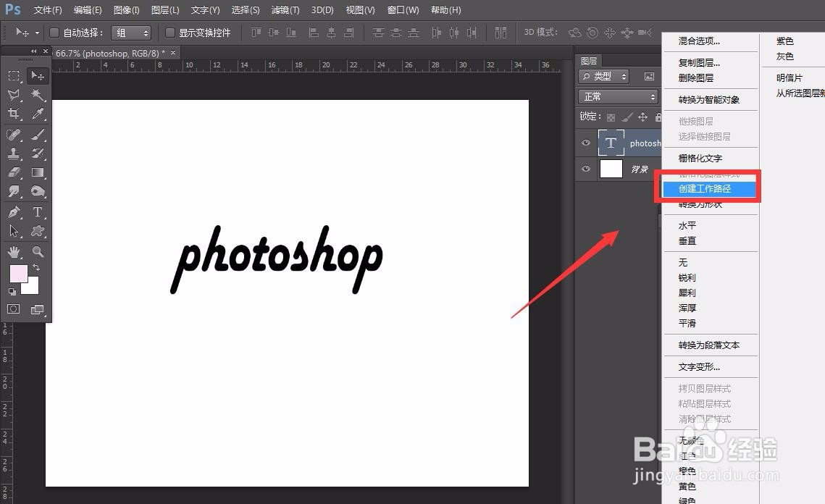Click the Auto-Align Layers icon
The height and width of the screenshot is (504, 825).
501,33
